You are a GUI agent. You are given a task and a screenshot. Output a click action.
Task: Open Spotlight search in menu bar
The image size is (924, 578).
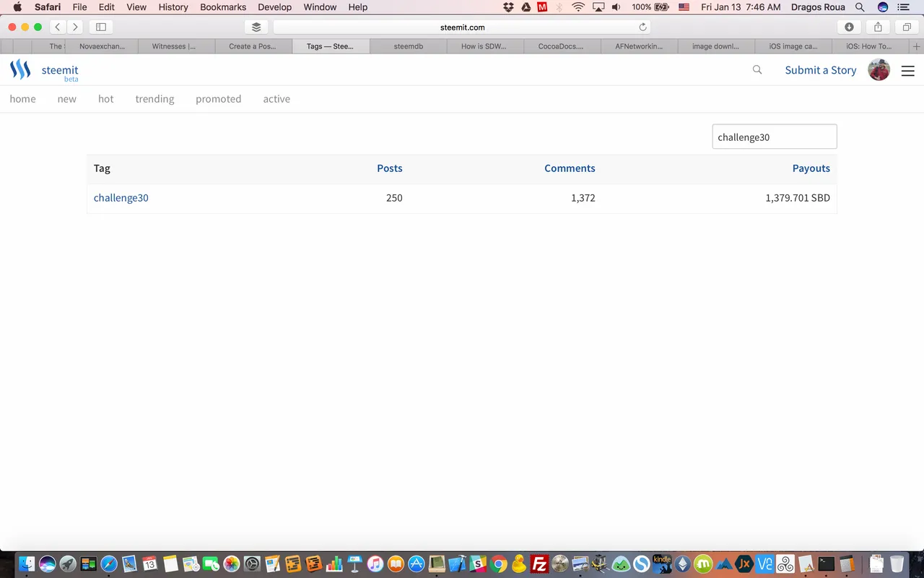860,7
